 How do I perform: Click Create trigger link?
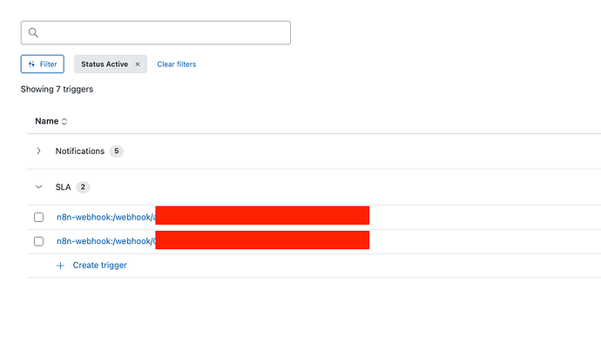[x=99, y=265]
